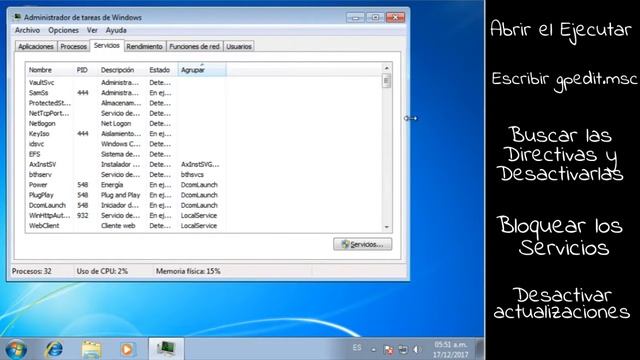Open Windows Explorer folder icon on taskbar
Screen dimensions: 640x360
[91, 350]
